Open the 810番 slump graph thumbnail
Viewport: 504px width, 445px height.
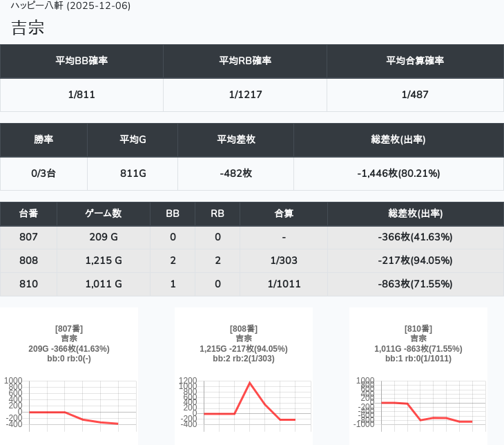(418, 377)
